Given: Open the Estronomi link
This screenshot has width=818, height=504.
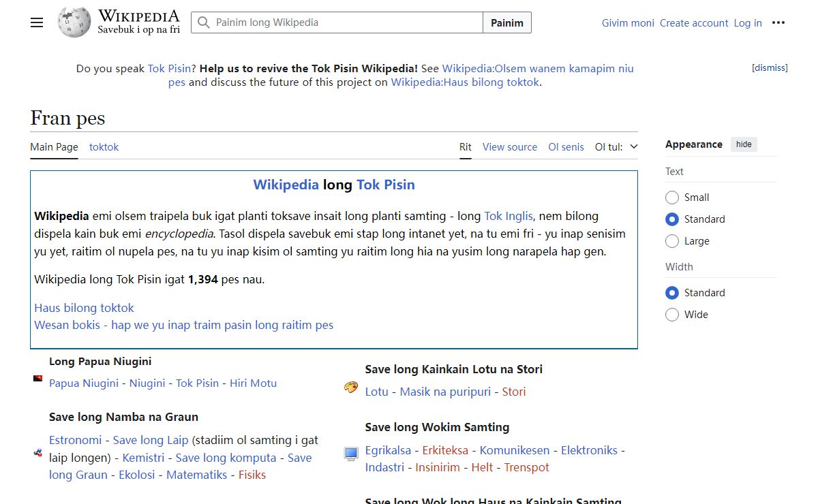Looking at the screenshot, I should 75,440.
